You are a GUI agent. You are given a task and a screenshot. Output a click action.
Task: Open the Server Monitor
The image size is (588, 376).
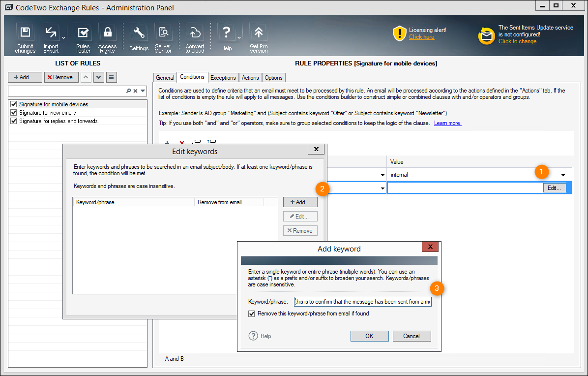pos(163,39)
